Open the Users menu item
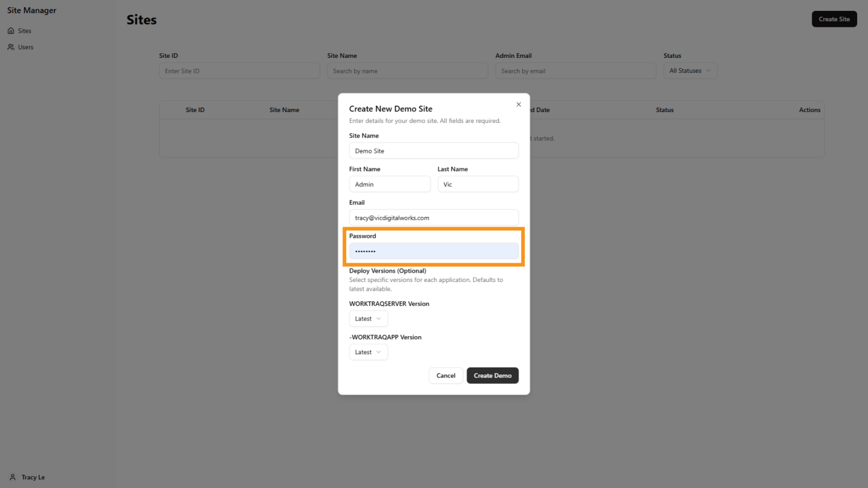The image size is (868, 488). [25, 47]
